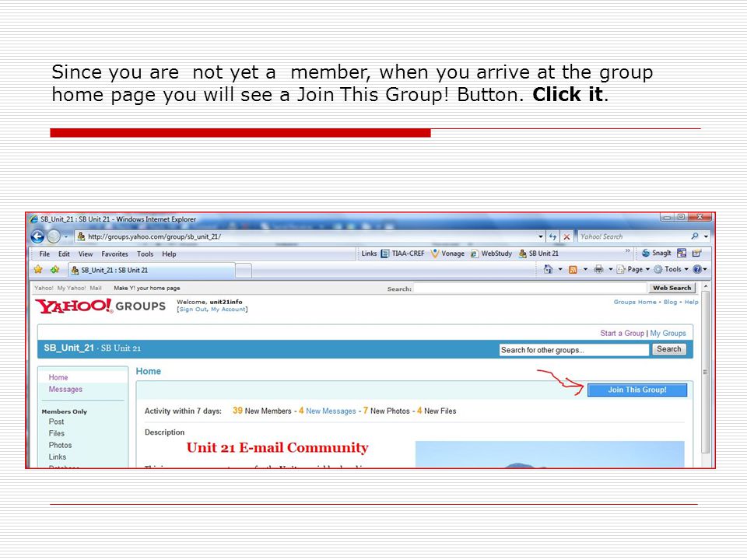Screen dimensions: 747x560
Task: Open the Edit menu
Action: (x=64, y=254)
